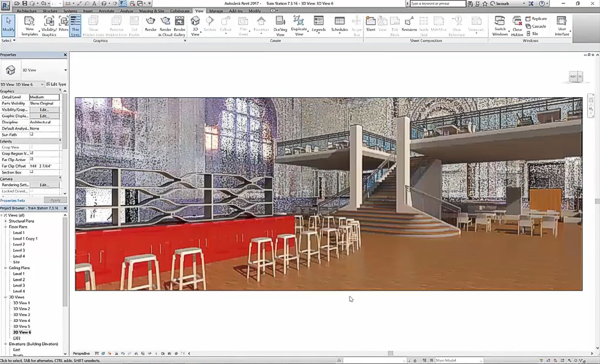
Task: Close the Project Browser panel
Action: (65, 208)
